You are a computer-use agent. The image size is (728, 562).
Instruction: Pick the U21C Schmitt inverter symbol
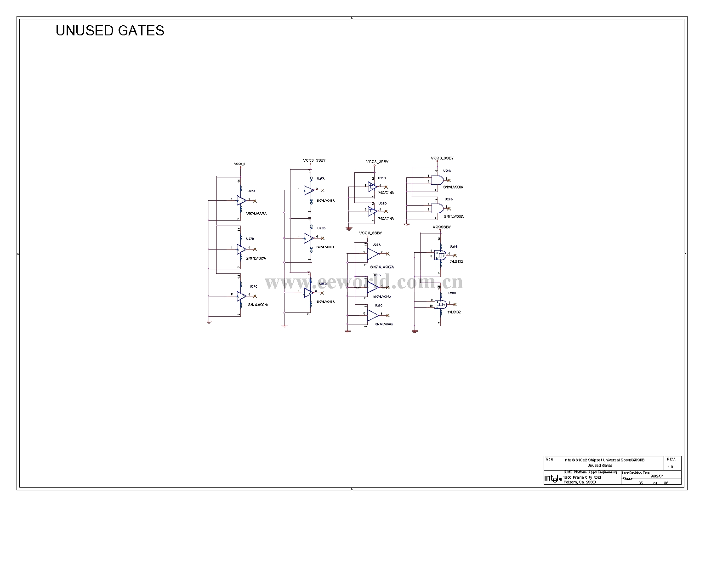(x=372, y=186)
